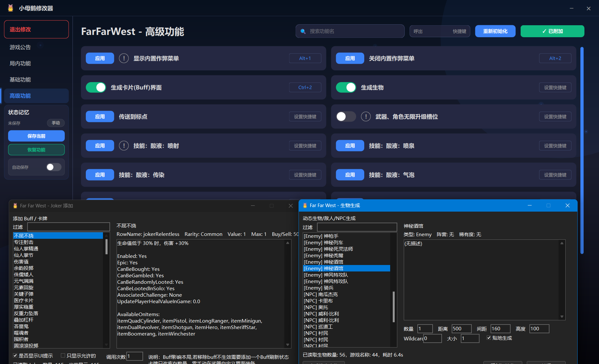Viewport: 599px width, 364px height.
Task: Focus the 过滤 field in Joker window
Action: coord(69,227)
